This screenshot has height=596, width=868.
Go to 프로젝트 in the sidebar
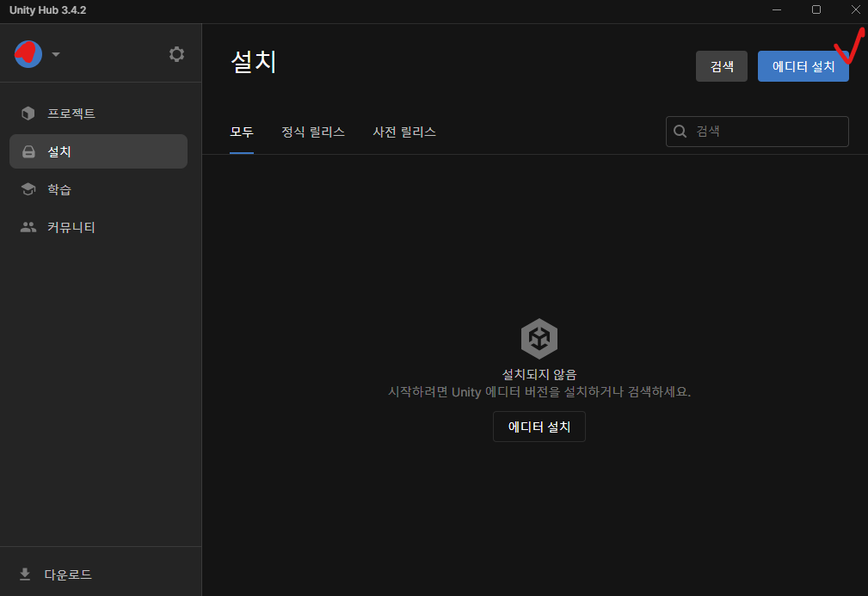99,114
